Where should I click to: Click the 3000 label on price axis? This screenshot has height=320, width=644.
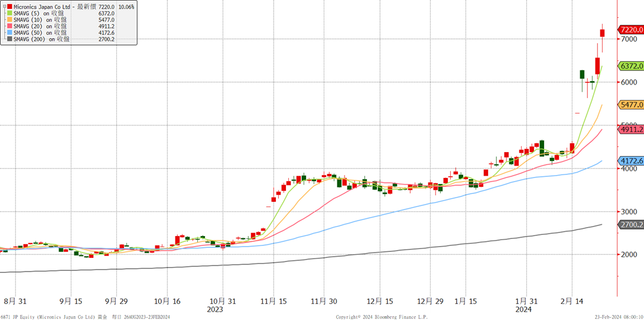[629, 212]
